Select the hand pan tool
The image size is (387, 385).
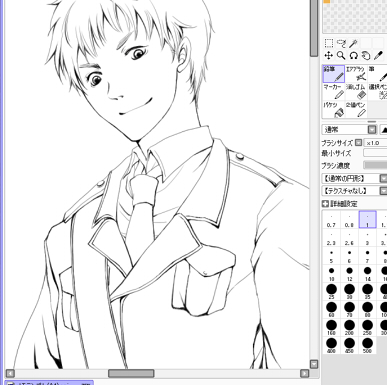pos(366,55)
